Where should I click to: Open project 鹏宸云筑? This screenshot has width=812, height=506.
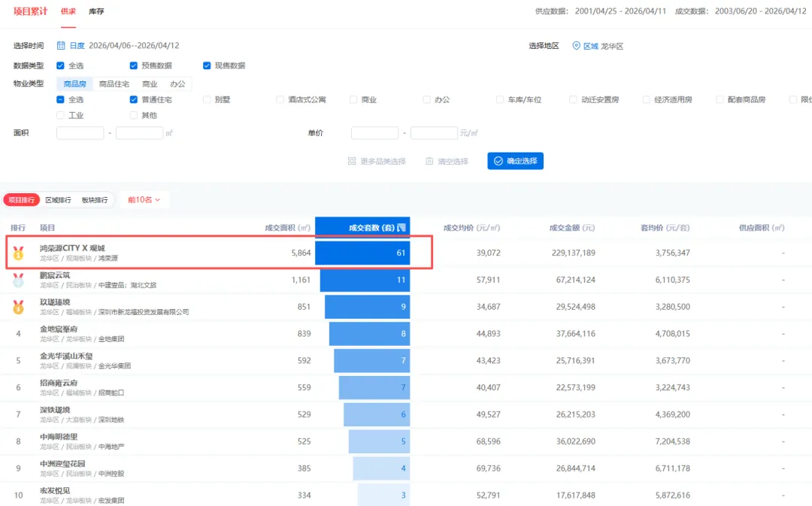click(55, 275)
